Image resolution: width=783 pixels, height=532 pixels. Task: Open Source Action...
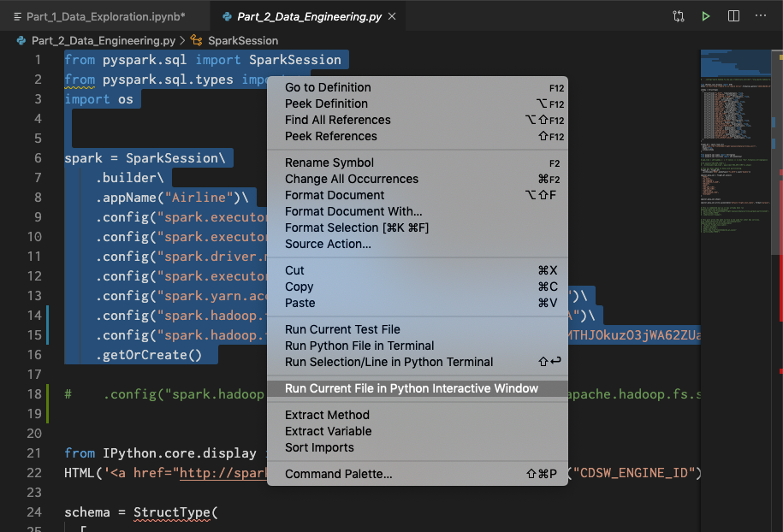418,244
